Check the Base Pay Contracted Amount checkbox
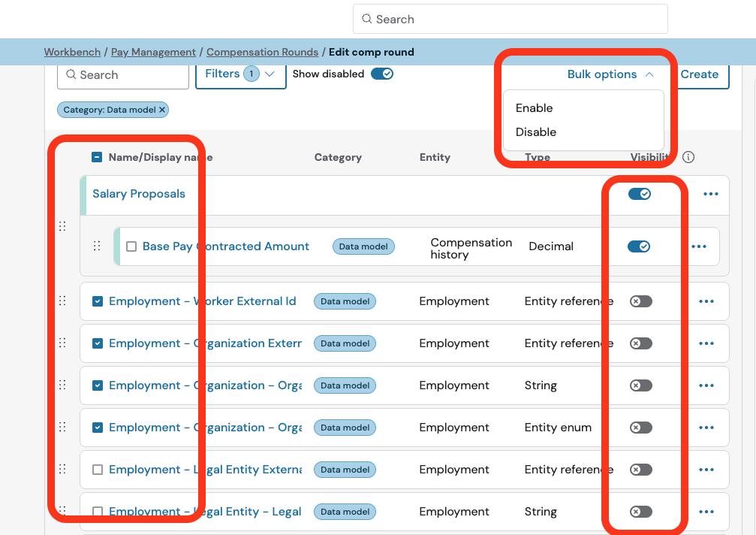This screenshot has width=756, height=535. [131, 246]
